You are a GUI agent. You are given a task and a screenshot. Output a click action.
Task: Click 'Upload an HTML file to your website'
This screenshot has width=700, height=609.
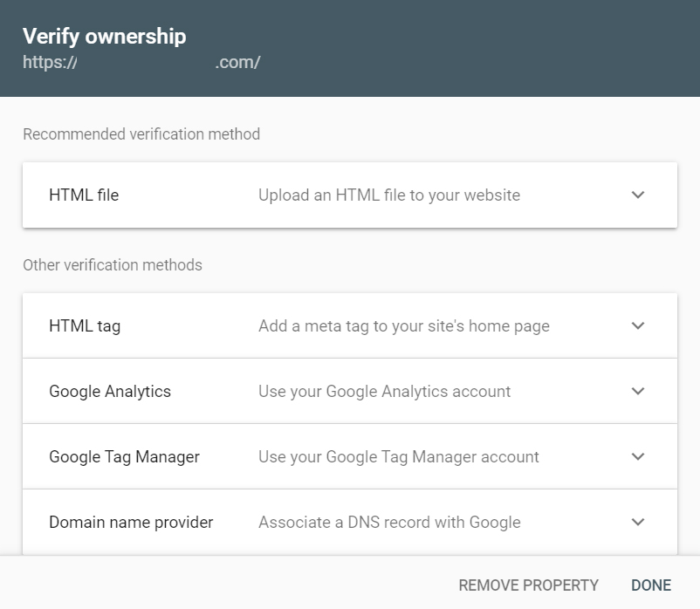[x=389, y=195]
